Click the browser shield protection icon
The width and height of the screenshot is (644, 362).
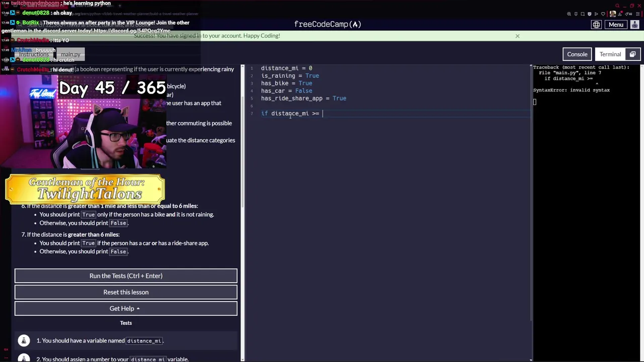click(590, 14)
